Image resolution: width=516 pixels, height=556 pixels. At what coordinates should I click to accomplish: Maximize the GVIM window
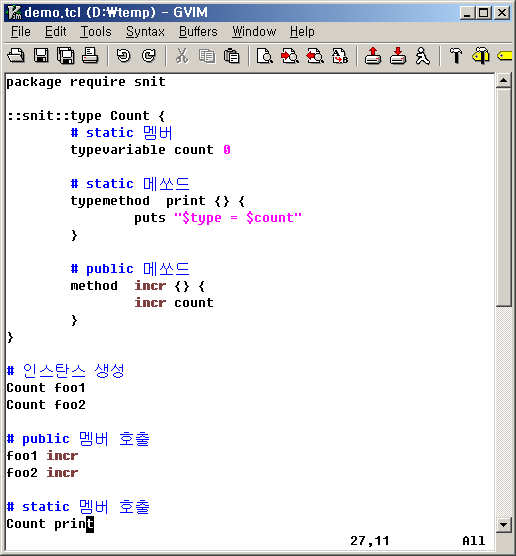pos(484,13)
